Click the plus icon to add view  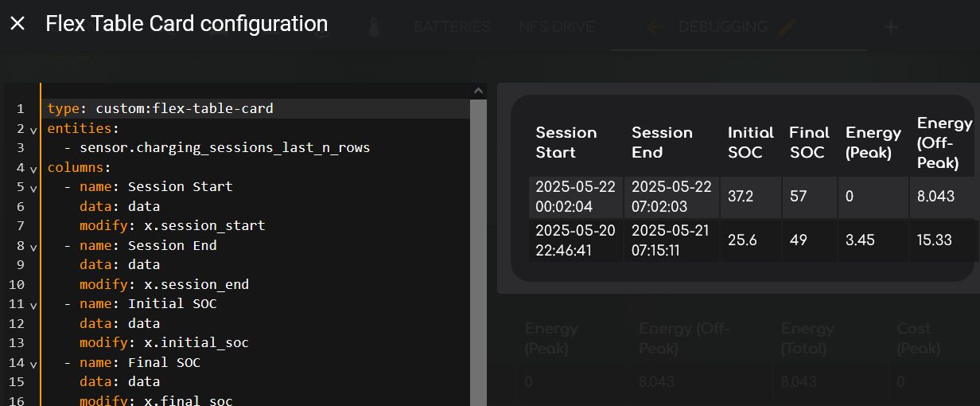[x=890, y=28]
